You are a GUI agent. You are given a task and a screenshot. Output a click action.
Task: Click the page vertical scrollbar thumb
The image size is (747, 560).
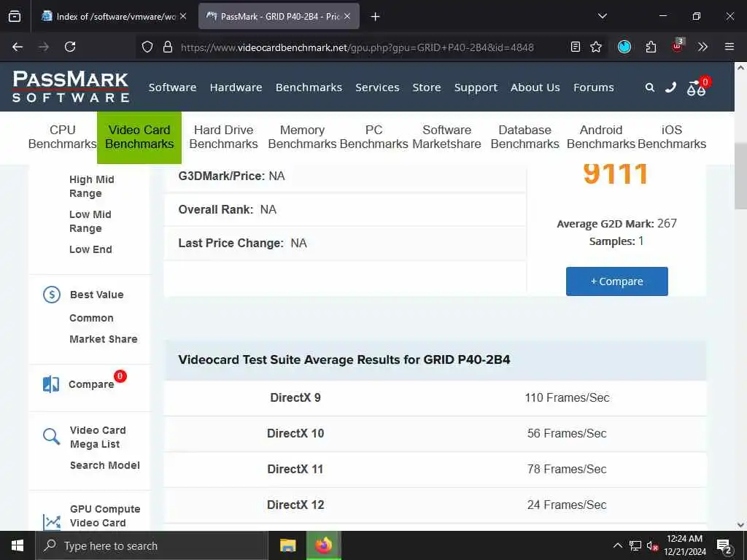(x=740, y=176)
